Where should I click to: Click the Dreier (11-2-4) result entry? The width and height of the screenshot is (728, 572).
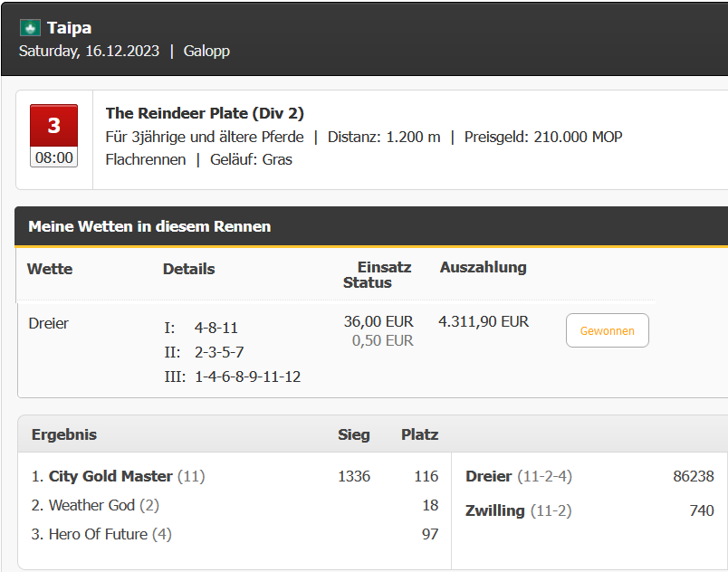tap(519, 476)
